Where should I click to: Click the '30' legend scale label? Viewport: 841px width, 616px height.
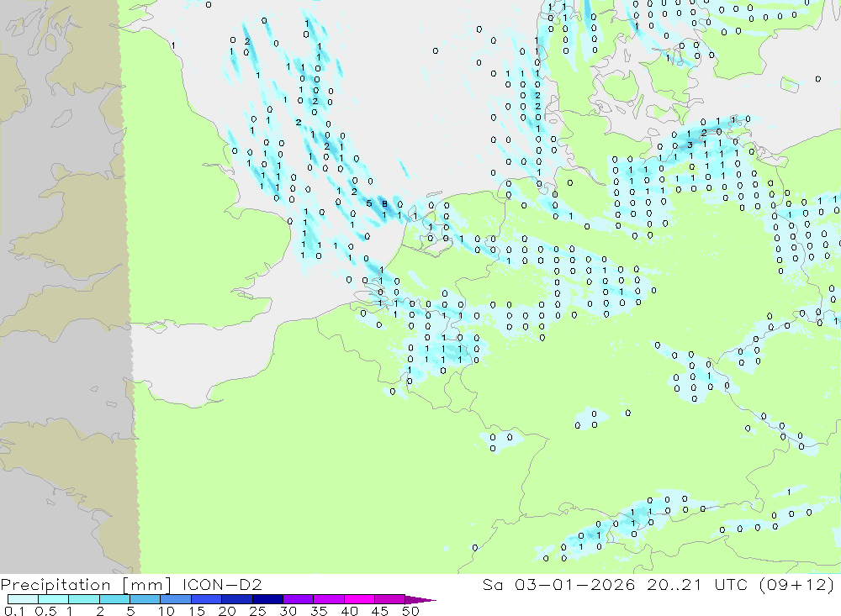click(x=288, y=611)
